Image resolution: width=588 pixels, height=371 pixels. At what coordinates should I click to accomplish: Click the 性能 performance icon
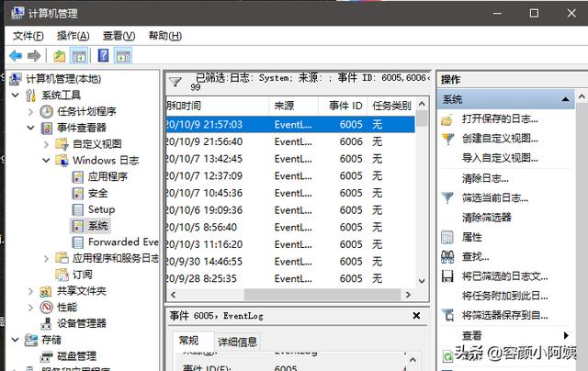(x=47, y=308)
